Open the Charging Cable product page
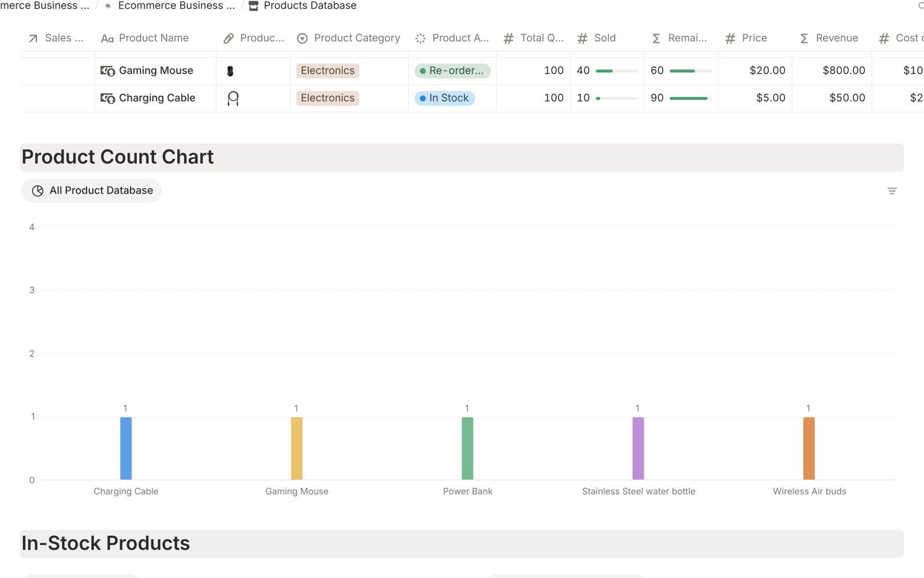The width and height of the screenshot is (924, 578). [157, 98]
